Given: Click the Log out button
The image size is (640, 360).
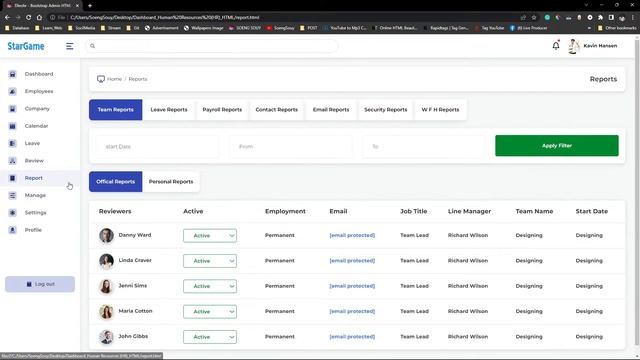Looking at the screenshot, I should 40,284.
